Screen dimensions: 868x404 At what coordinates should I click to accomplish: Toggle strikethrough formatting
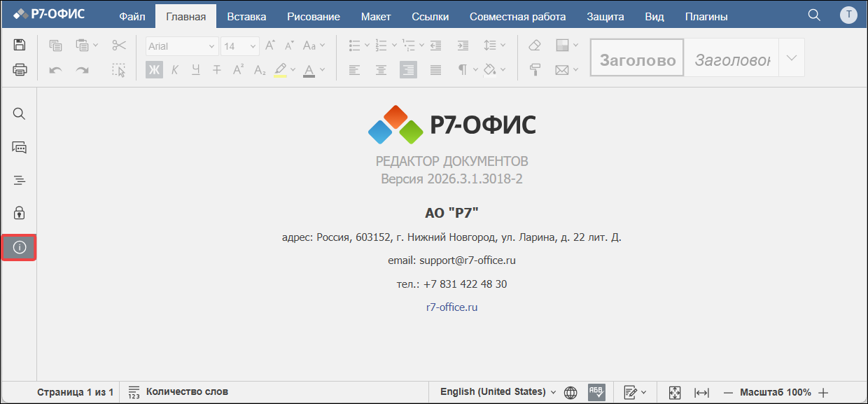[217, 69]
